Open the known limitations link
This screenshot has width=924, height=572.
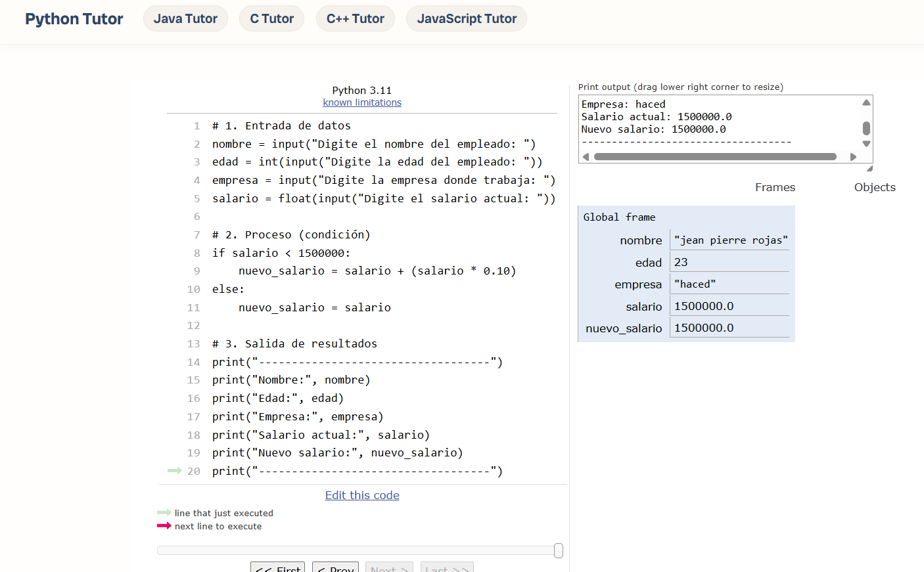362,102
